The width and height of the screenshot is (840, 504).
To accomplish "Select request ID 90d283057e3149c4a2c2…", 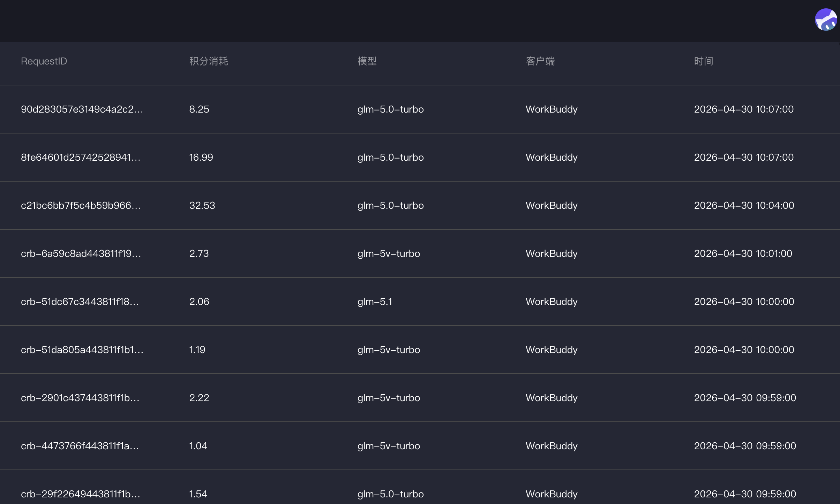I will [82, 109].
